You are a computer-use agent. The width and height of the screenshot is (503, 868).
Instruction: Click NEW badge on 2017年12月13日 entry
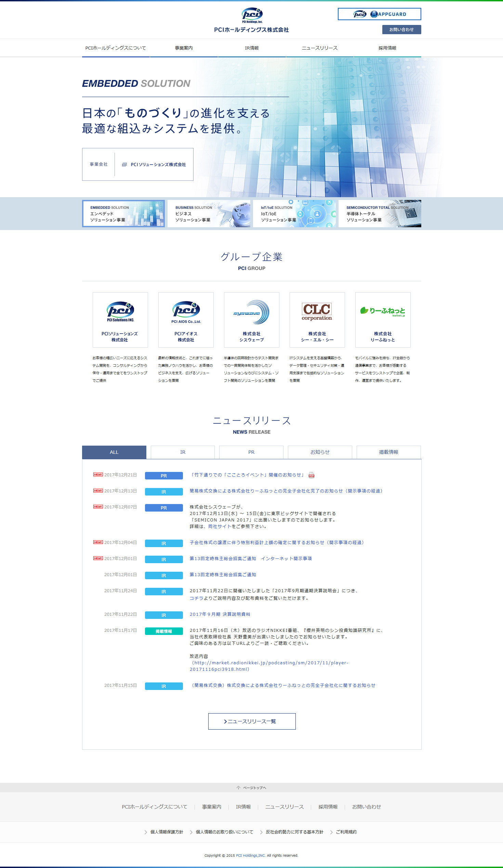pyautogui.click(x=98, y=490)
